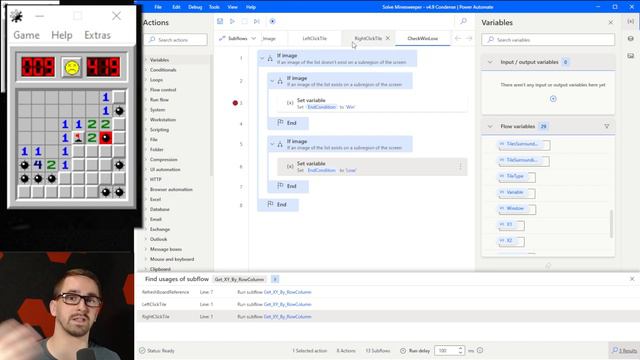Select Set variable action setting 'Win'

coord(371,103)
